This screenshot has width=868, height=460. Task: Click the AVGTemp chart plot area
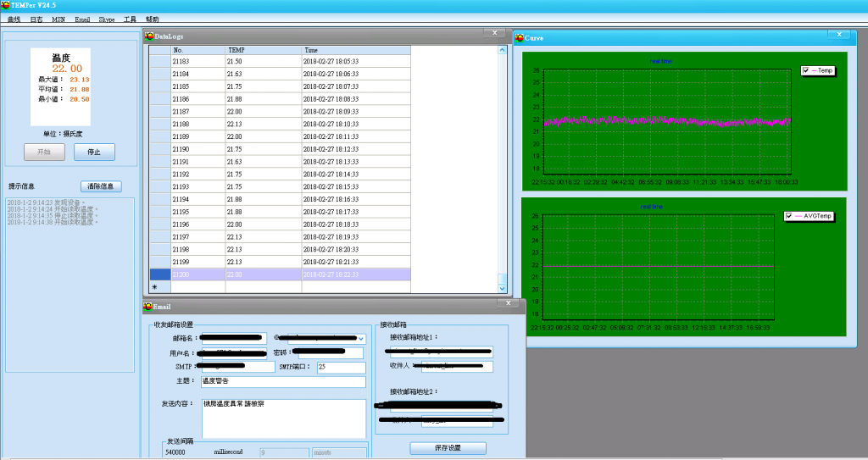point(658,268)
